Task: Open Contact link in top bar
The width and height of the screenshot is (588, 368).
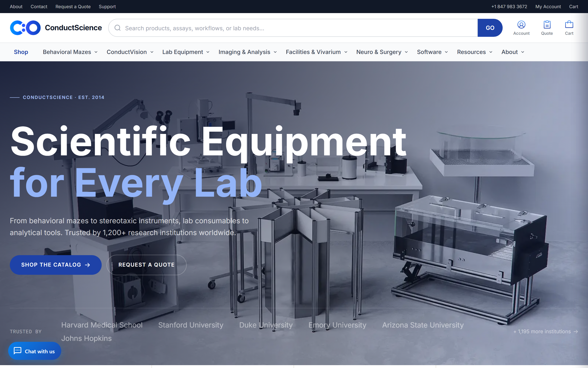Action: point(39,7)
